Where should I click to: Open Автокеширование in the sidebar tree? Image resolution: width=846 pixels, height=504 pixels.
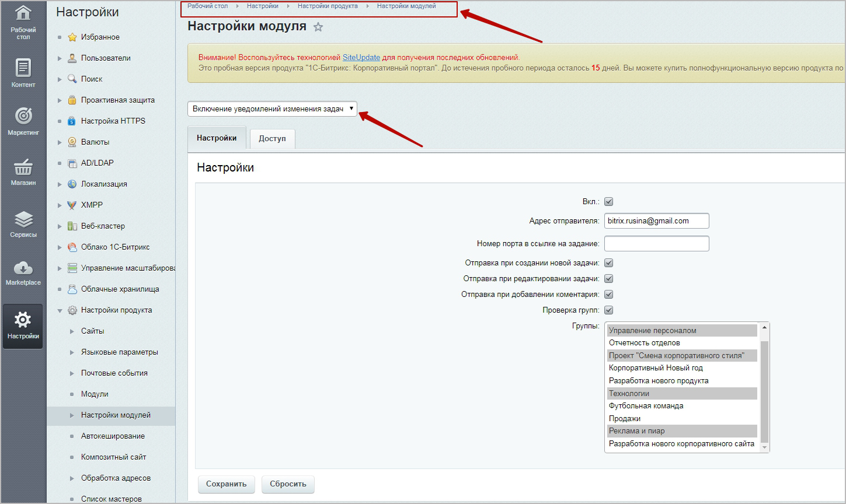pos(113,436)
